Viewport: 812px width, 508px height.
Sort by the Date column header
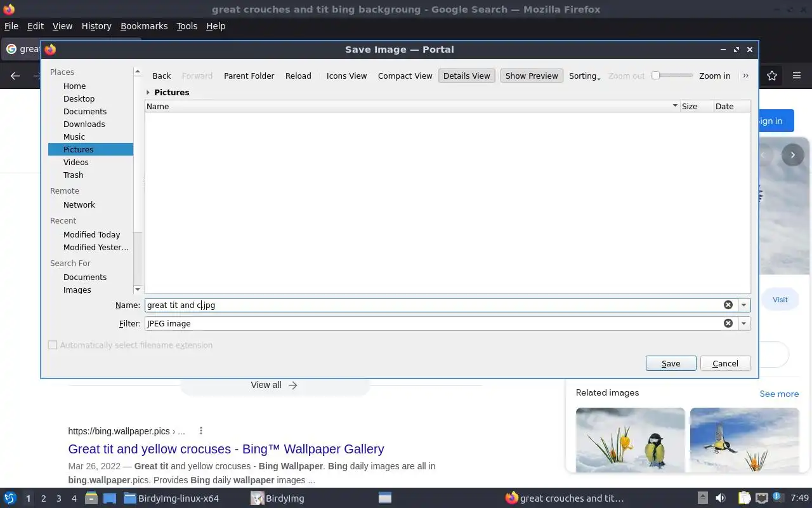(732, 107)
